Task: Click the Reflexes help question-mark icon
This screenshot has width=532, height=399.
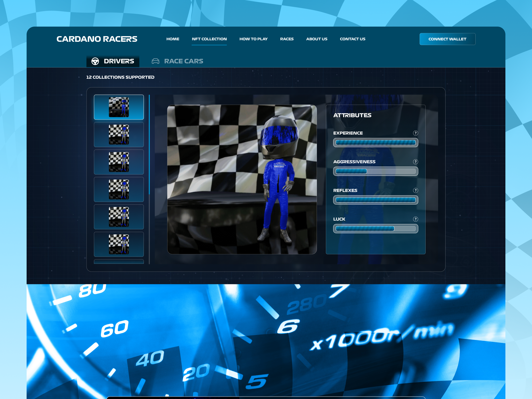Action: (x=415, y=190)
